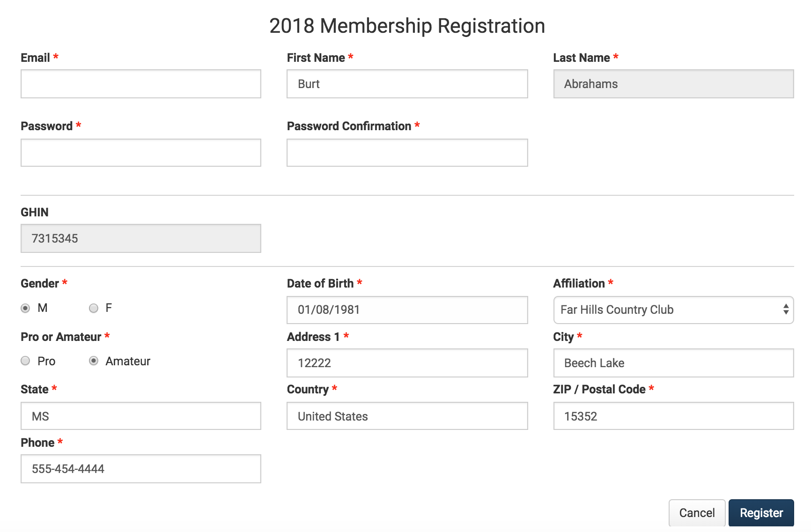Focus the Password Confirmation field
This screenshot has width=811, height=532.
[x=407, y=153]
